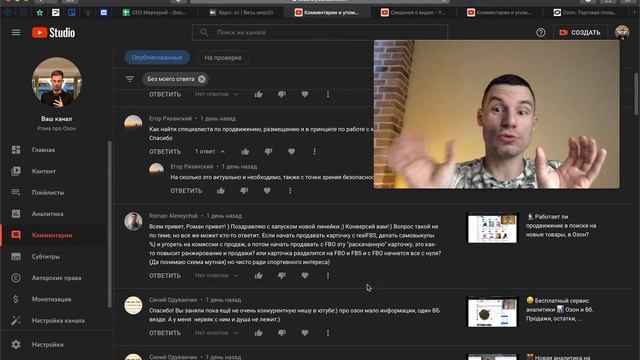Expand 'Нет ответов' under 'Спасибо! Вы заняли' comment

click(216, 333)
